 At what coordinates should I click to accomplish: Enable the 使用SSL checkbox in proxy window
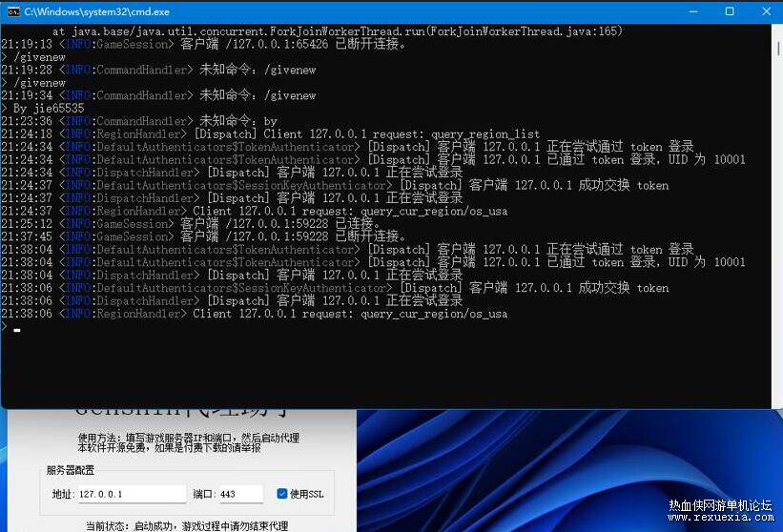tap(281, 494)
